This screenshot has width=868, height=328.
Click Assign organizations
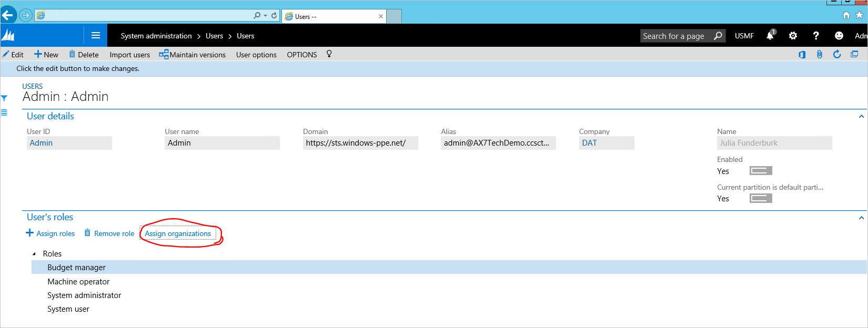point(178,233)
